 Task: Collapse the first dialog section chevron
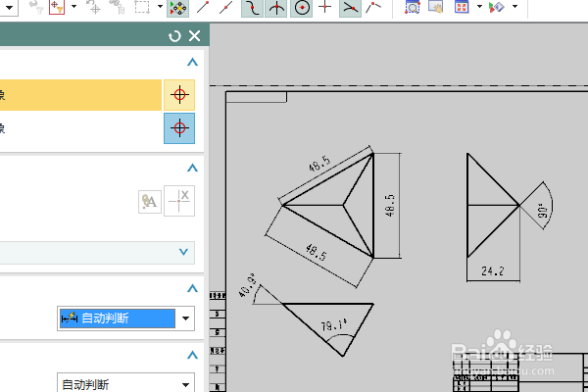[x=192, y=63]
